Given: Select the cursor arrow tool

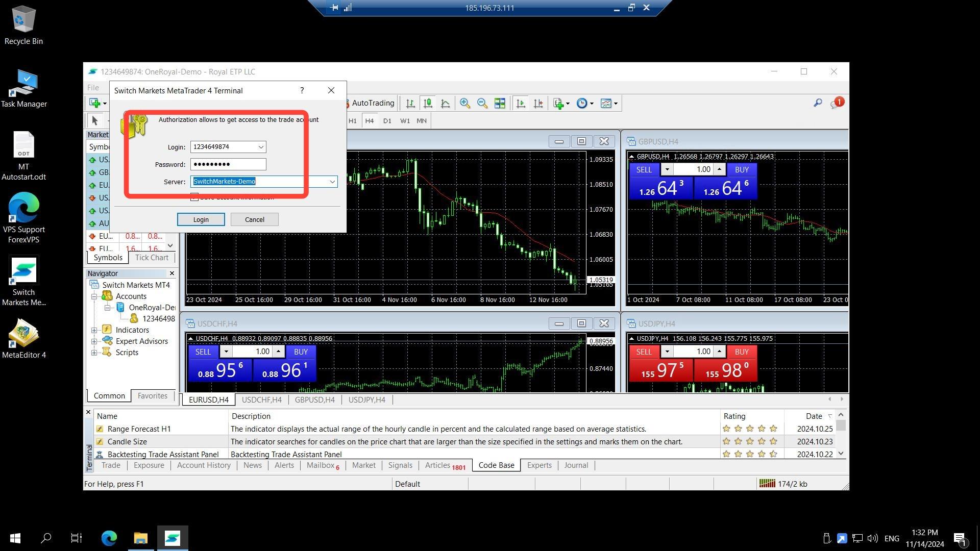Looking at the screenshot, I should pos(94,121).
